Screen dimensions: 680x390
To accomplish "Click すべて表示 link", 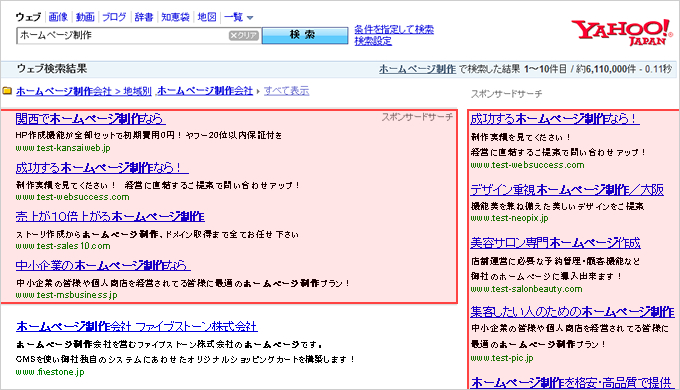I will click(x=286, y=91).
